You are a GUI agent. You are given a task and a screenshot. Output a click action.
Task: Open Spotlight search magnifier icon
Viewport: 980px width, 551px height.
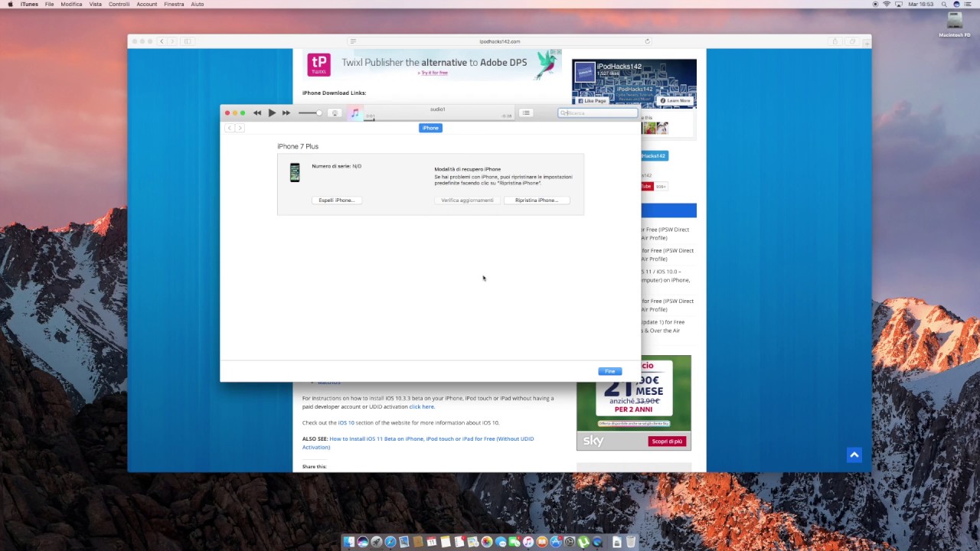[x=944, y=4]
